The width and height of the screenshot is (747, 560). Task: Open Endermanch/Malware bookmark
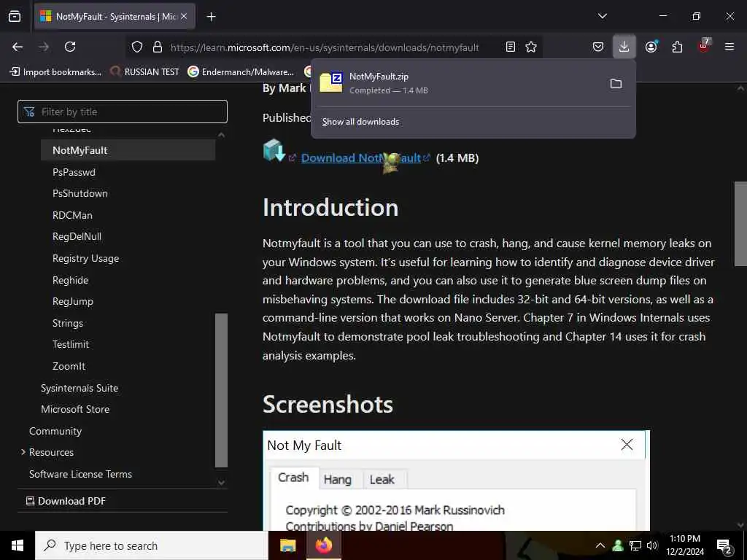pyautogui.click(x=241, y=72)
